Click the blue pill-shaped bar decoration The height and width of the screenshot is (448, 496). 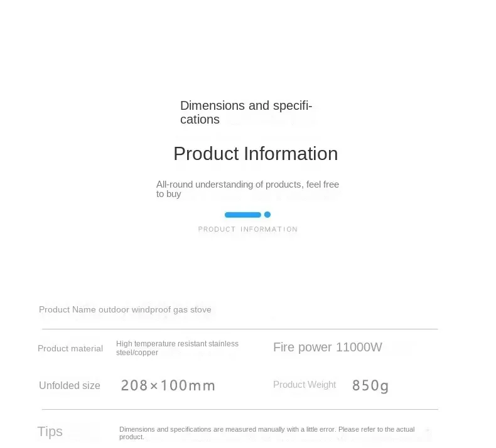[x=242, y=215]
